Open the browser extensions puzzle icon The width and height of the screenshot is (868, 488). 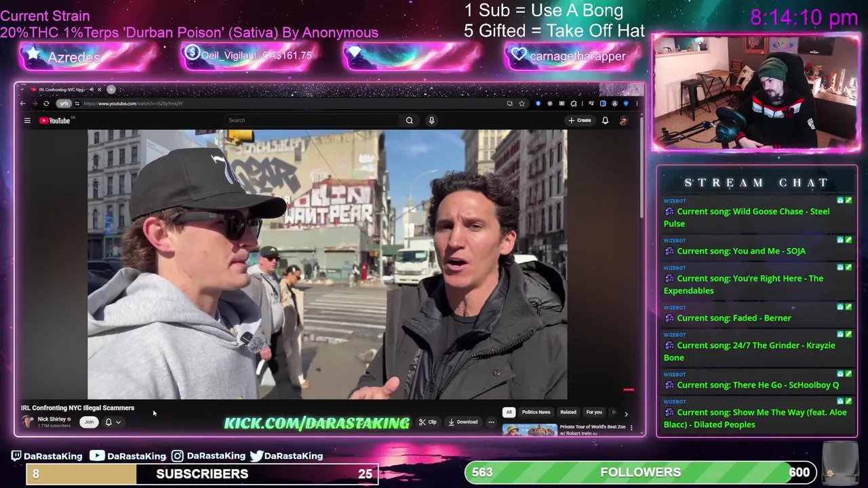(574, 104)
